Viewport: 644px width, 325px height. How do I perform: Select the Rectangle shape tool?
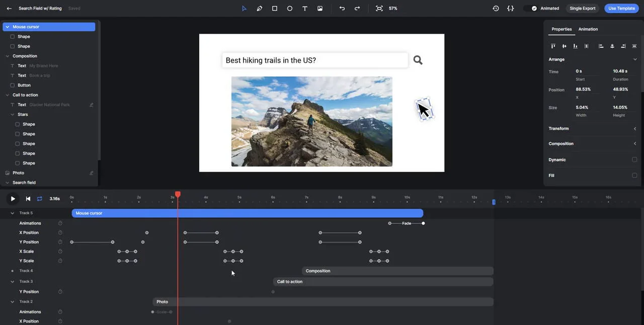click(x=275, y=9)
